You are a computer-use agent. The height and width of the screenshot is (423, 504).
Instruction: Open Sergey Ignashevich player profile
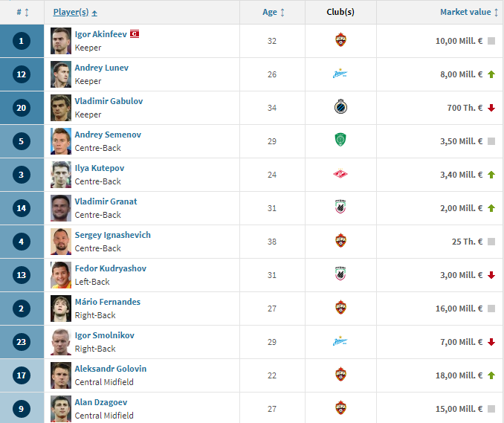[113, 235]
